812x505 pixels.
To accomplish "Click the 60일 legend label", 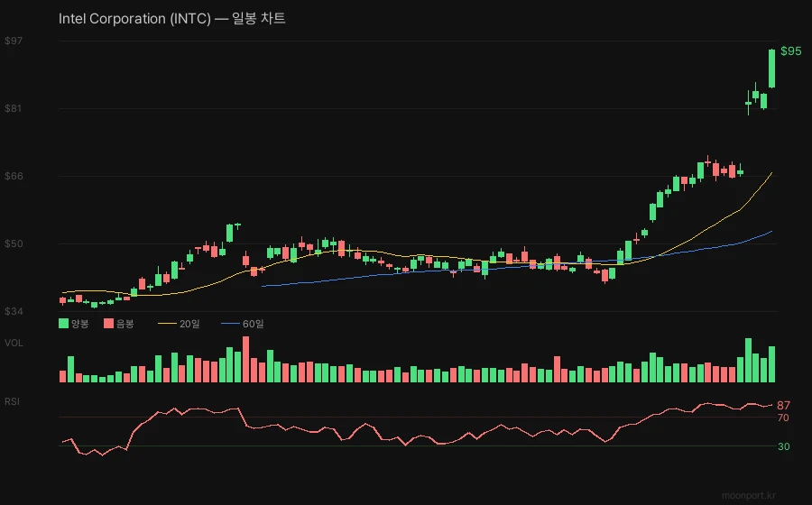I will pyautogui.click(x=254, y=324).
